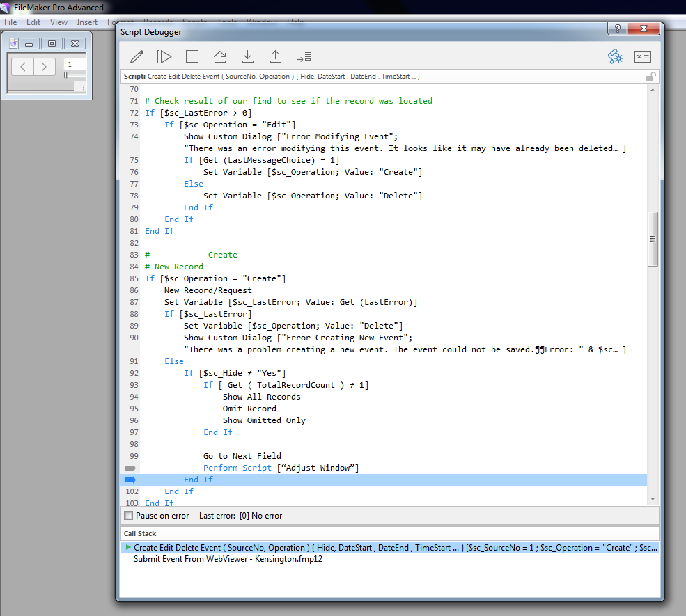Click the help question mark icon
This screenshot has height=616, width=686.
coord(618,29)
